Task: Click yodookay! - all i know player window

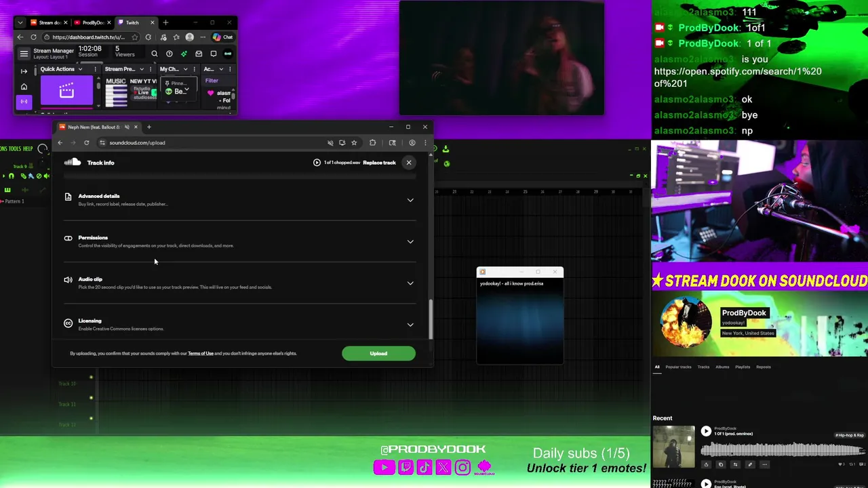Action: tap(520, 316)
